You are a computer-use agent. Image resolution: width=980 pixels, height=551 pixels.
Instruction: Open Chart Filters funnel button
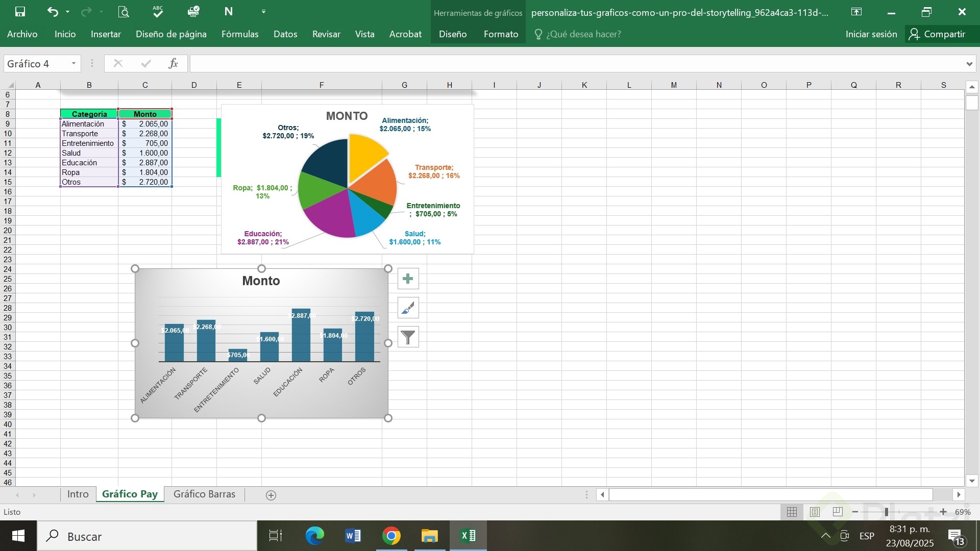(408, 337)
